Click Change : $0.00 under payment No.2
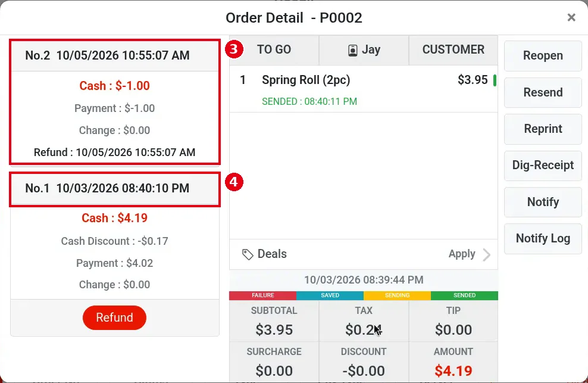The height and width of the screenshot is (383, 588). (114, 130)
